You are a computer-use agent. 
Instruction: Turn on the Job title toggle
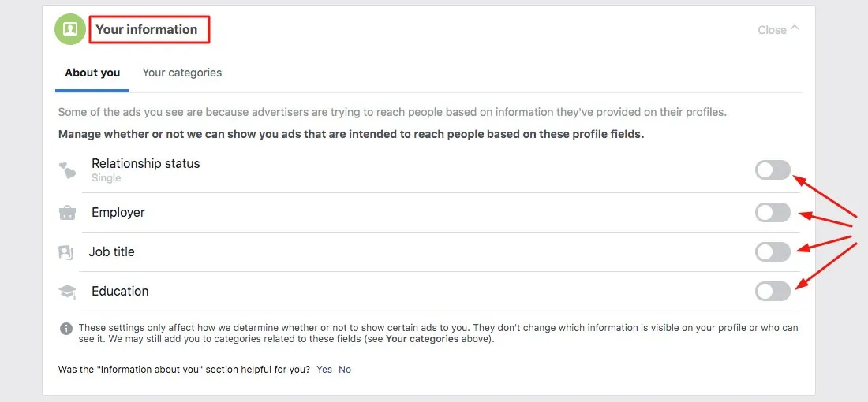(x=772, y=252)
